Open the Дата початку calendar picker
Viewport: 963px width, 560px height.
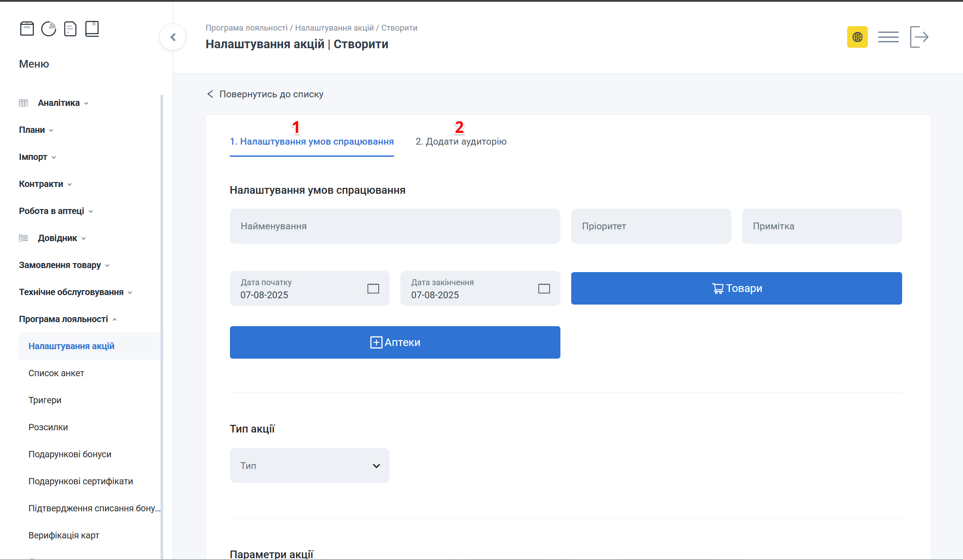tap(373, 288)
